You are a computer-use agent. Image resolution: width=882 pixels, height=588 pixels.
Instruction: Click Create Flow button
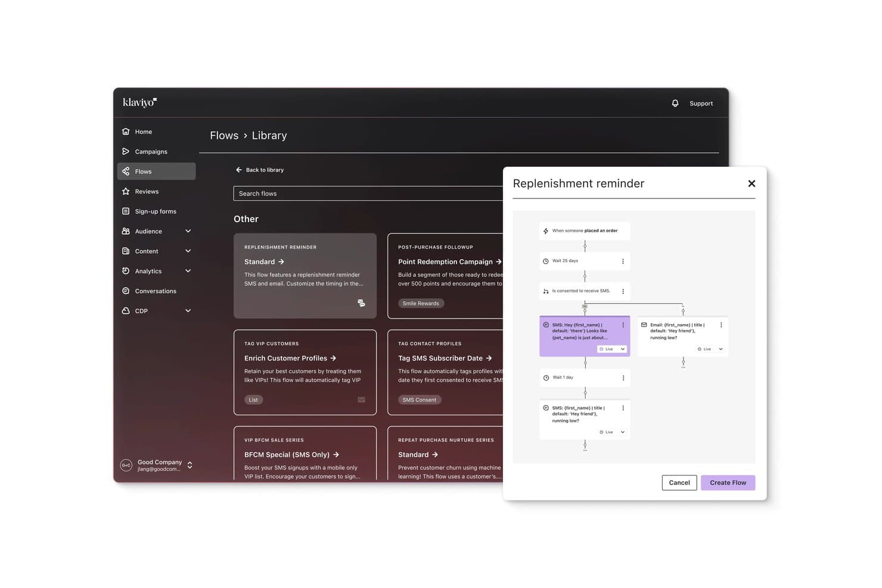(x=728, y=483)
